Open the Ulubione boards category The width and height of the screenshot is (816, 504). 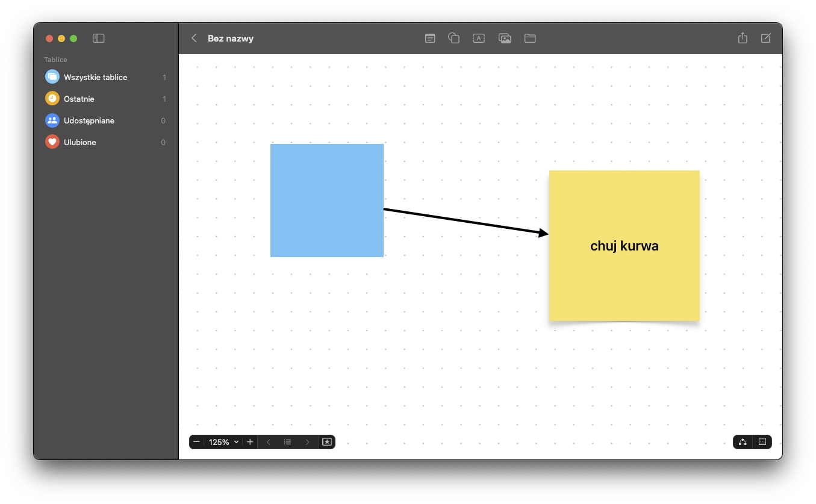tap(79, 142)
